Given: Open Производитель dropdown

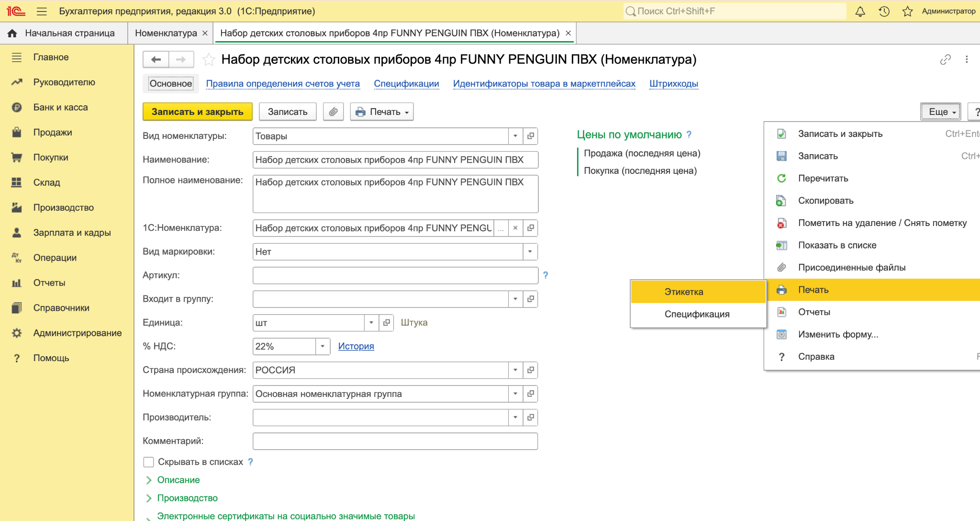Looking at the screenshot, I should click(515, 417).
